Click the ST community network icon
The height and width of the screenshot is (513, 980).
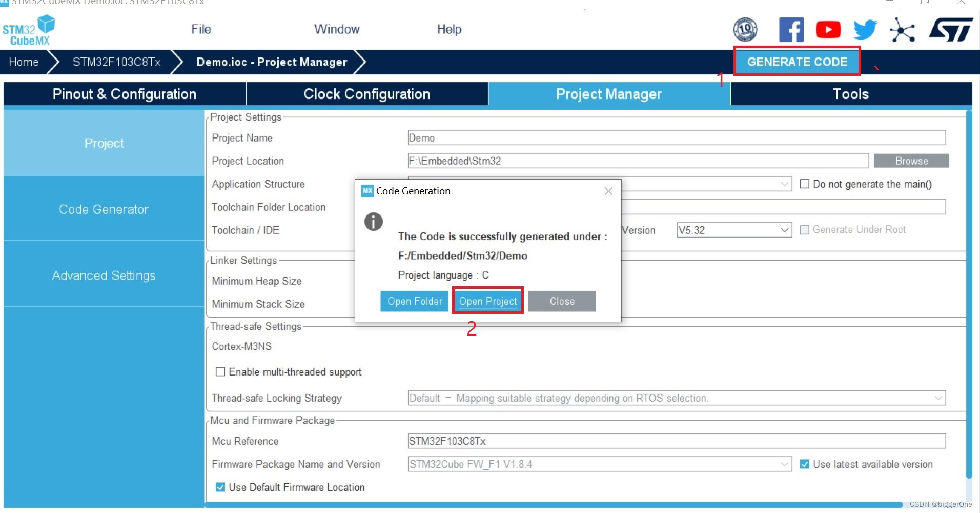click(903, 30)
